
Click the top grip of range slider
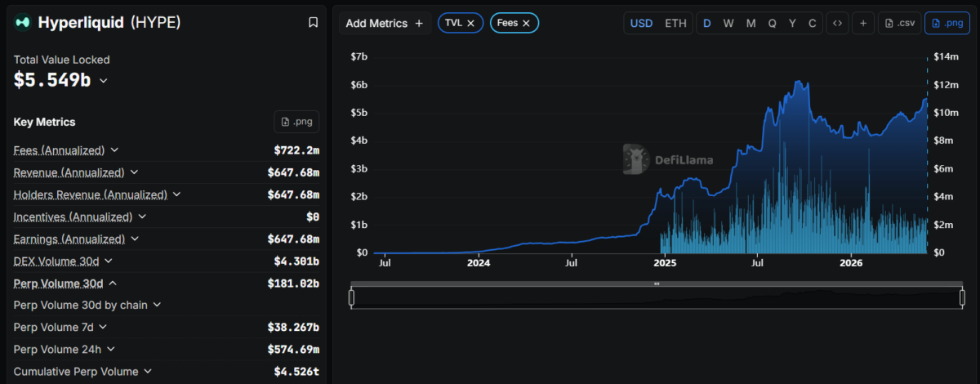pyautogui.click(x=657, y=284)
